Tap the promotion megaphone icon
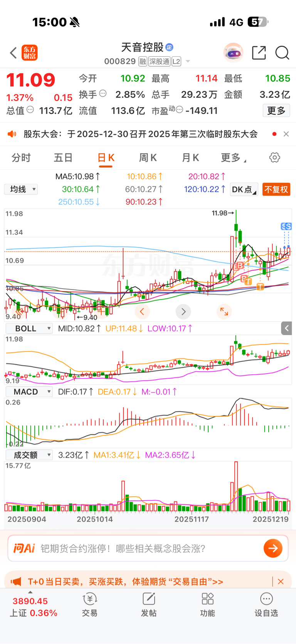 [16, 581]
